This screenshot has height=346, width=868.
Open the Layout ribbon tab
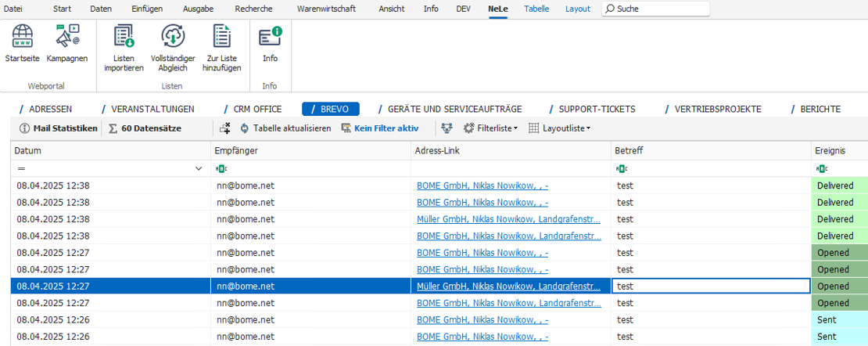click(x=578, y=9)
